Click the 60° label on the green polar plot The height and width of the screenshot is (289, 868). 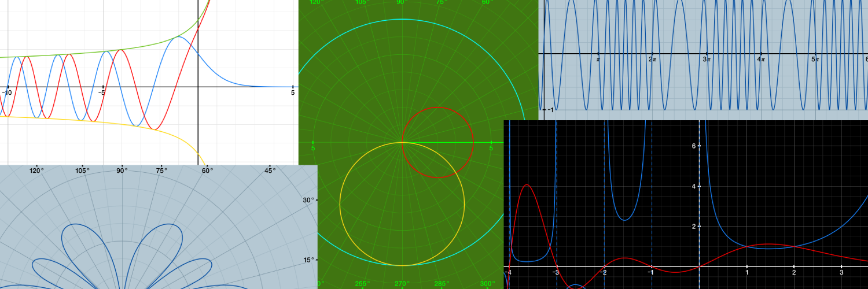tap(488, 2)
